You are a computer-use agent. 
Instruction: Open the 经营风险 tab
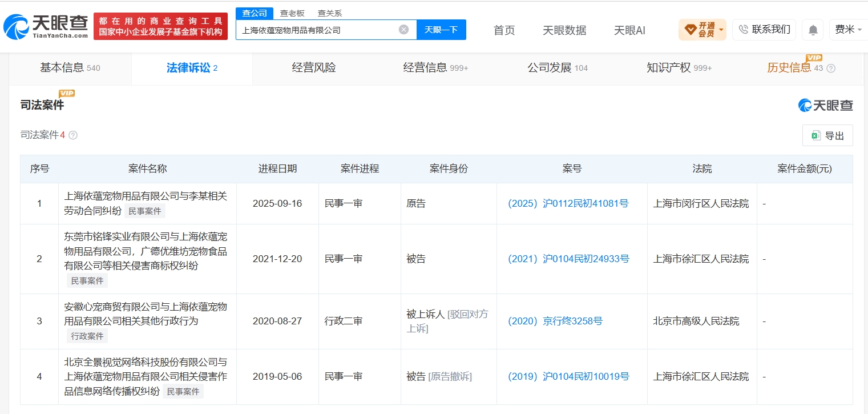(x=314, y=68)
